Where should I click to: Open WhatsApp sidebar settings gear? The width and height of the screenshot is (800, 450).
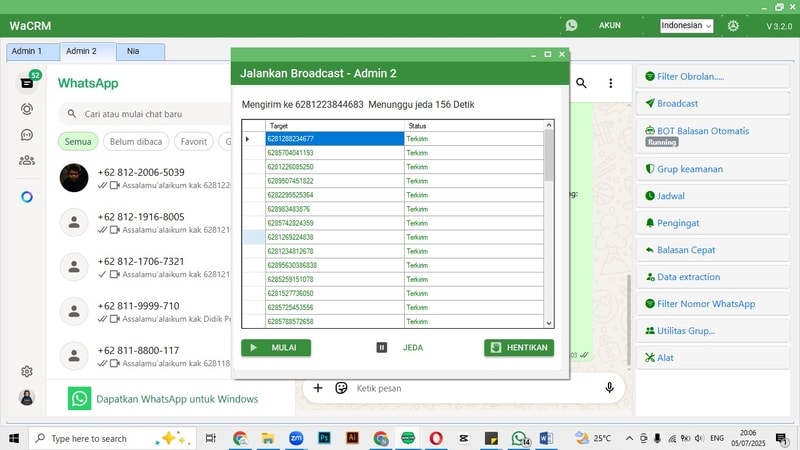(x=27, y=371)
